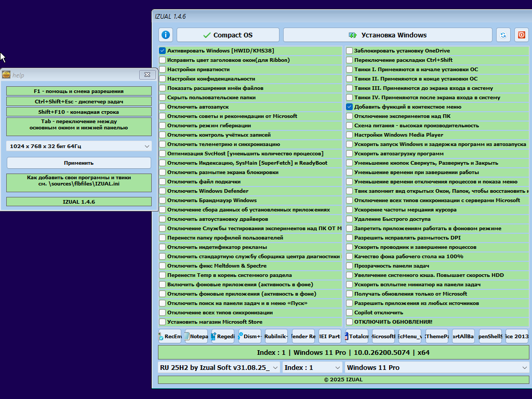
Task: Tick 'Отключить файл подкачки' checkbox
Action: click(162, 181)
